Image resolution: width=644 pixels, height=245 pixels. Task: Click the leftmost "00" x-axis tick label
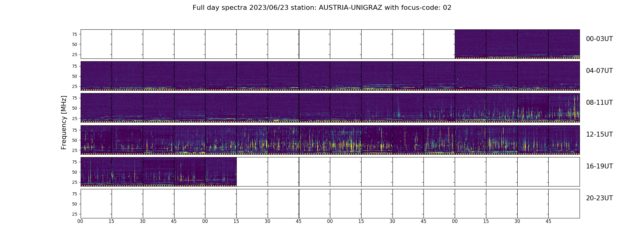tap(80, 221)
